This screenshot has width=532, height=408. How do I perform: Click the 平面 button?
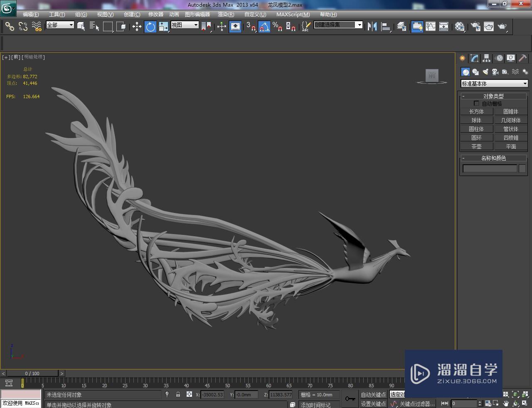[x=511, y=146]
